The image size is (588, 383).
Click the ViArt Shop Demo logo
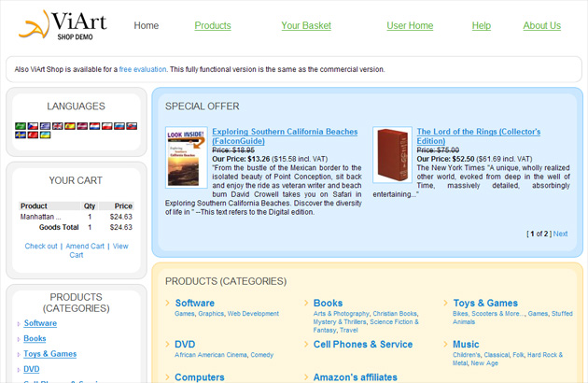point(63,25)
